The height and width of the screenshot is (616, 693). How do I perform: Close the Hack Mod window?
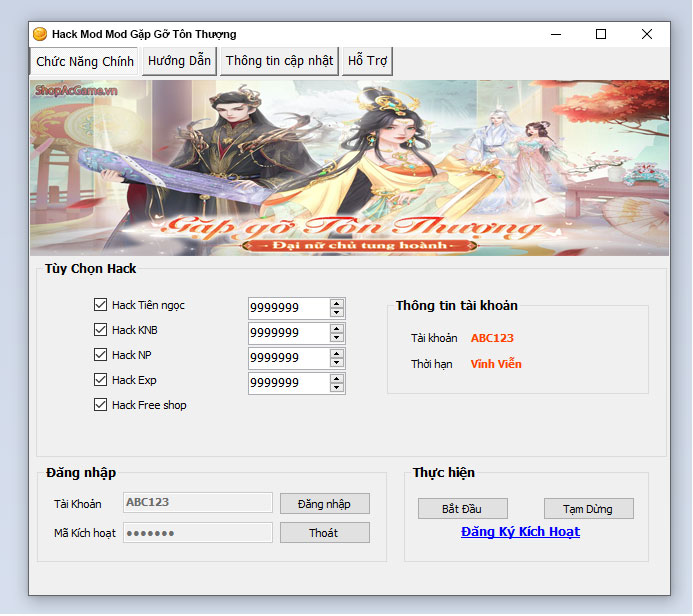point(647,34)
